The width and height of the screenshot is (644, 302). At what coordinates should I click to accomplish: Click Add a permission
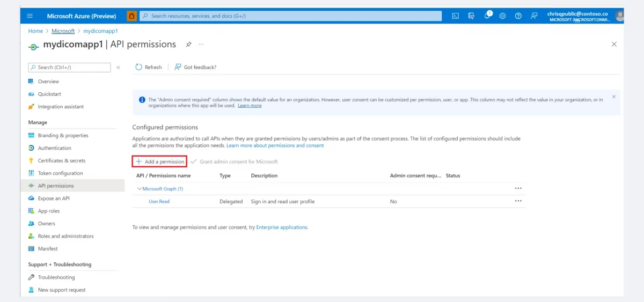click(x=160, y=161)
